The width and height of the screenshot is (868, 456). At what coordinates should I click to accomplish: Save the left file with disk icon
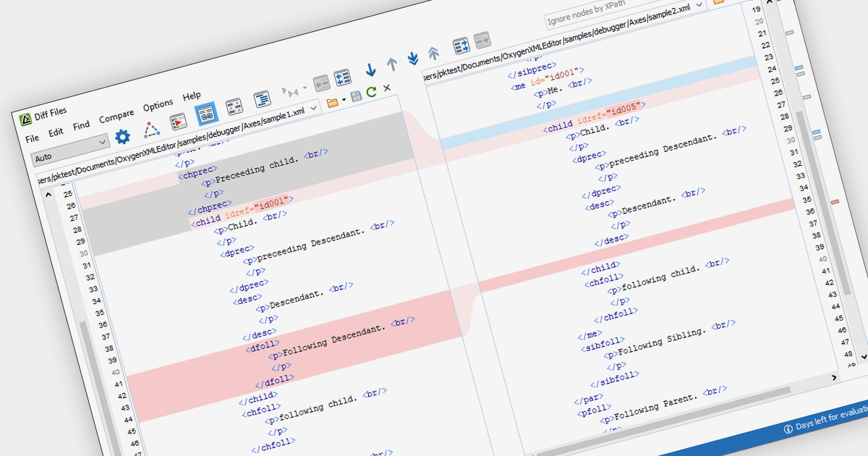pos(356,96)
